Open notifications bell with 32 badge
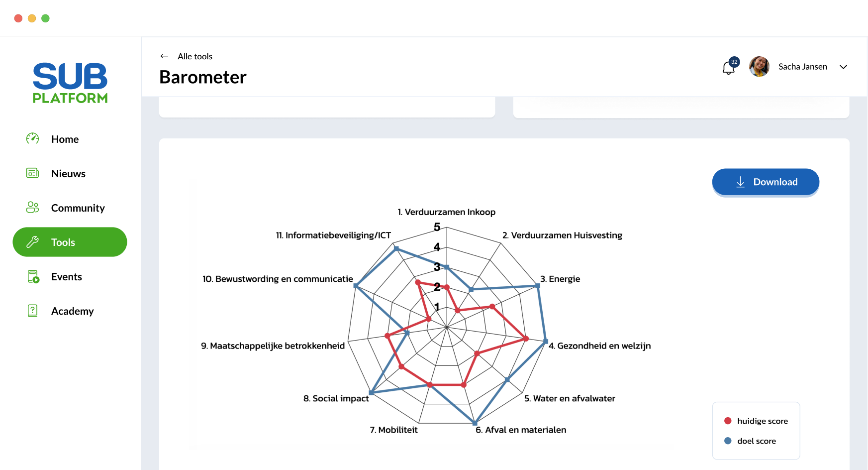Image resolution: width=868 pixels, height=470 pixels. 730,66
